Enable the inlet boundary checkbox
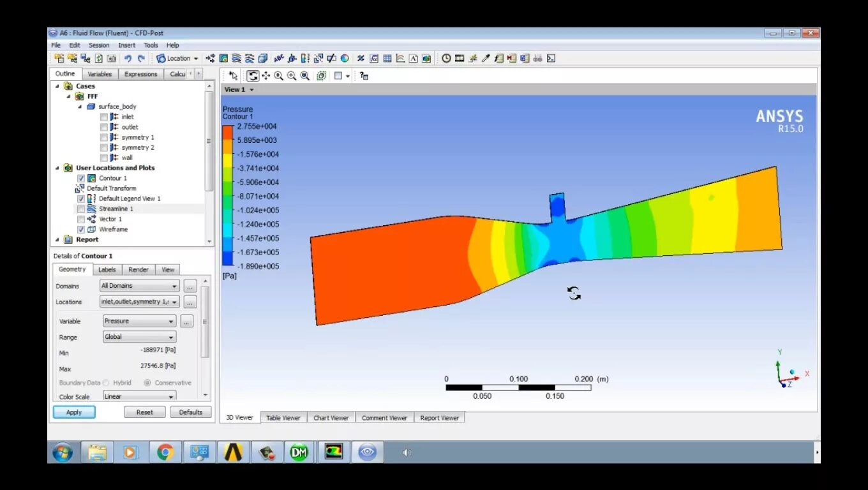868x490 pixels. pos(104,117)
